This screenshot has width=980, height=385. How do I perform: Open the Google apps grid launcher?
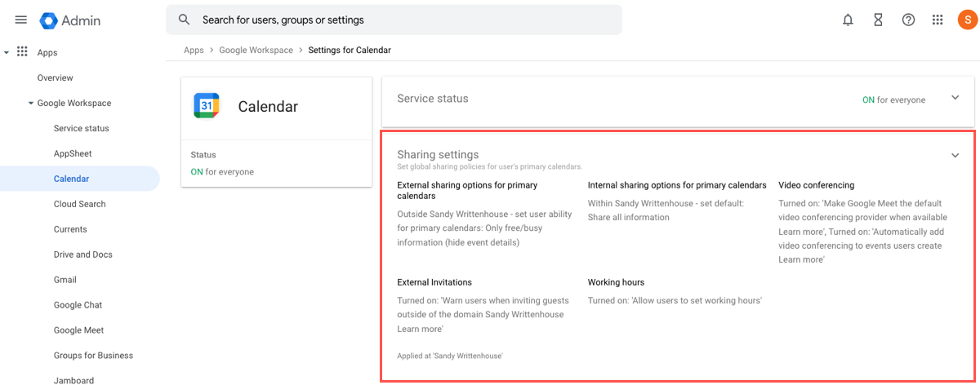(x=938, y=20)
